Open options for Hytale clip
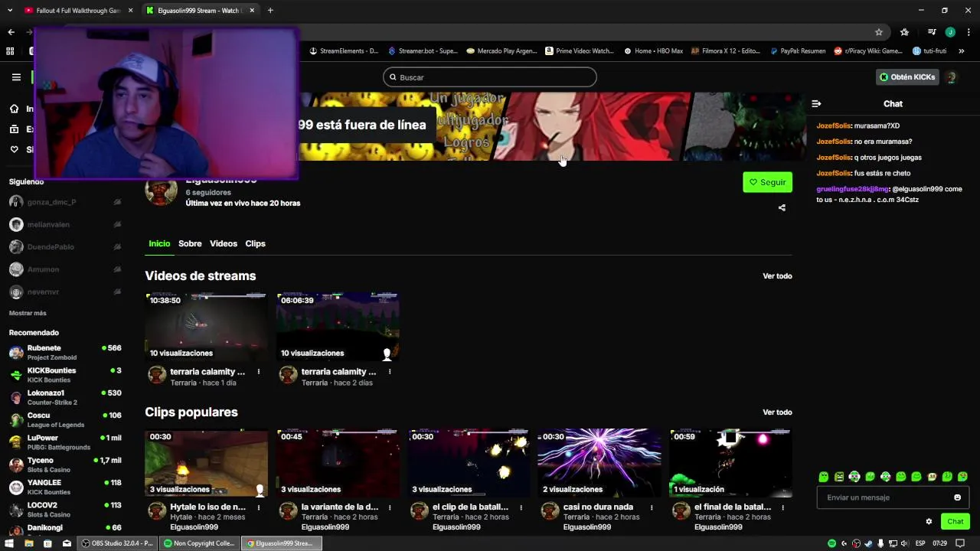 258,507
